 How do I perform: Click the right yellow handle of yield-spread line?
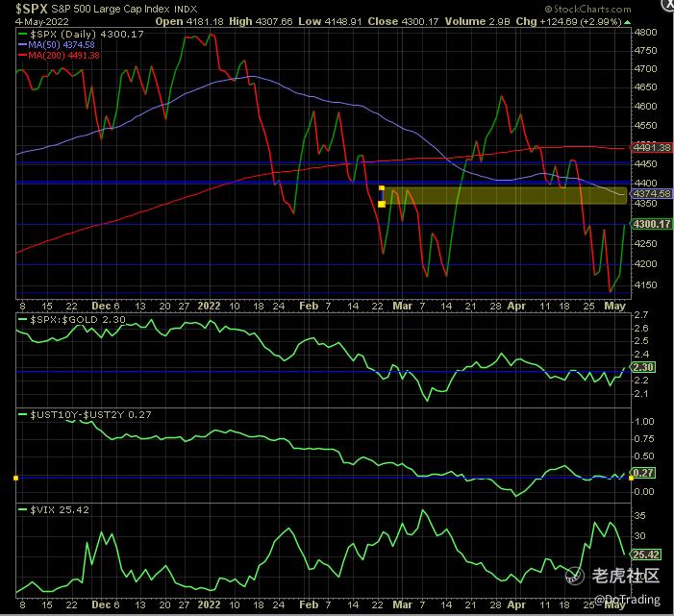pos(631,479)
